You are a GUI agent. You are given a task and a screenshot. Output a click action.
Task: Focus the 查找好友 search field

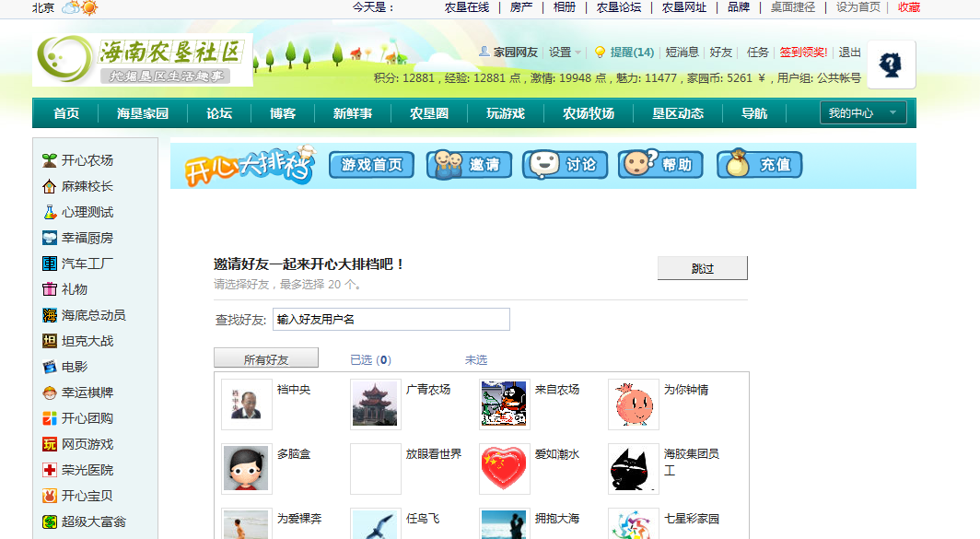[x=391, y=319]
